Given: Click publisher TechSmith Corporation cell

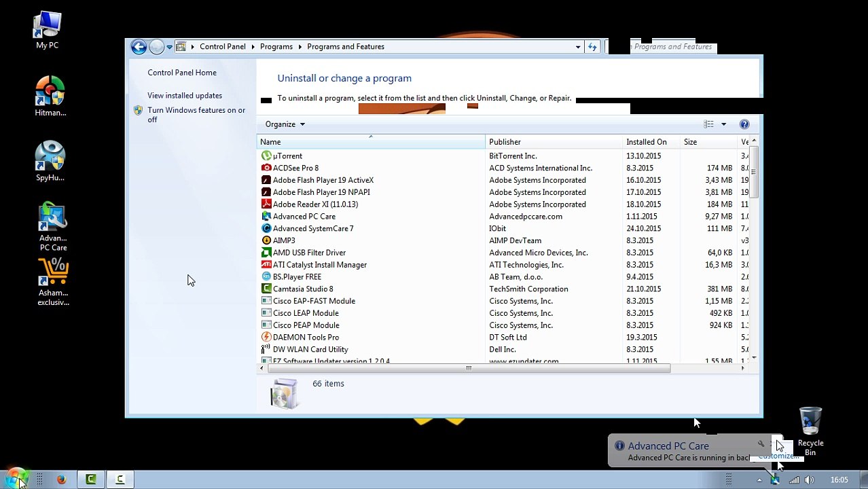Looking at the screenshot, I should click(528, 289).
